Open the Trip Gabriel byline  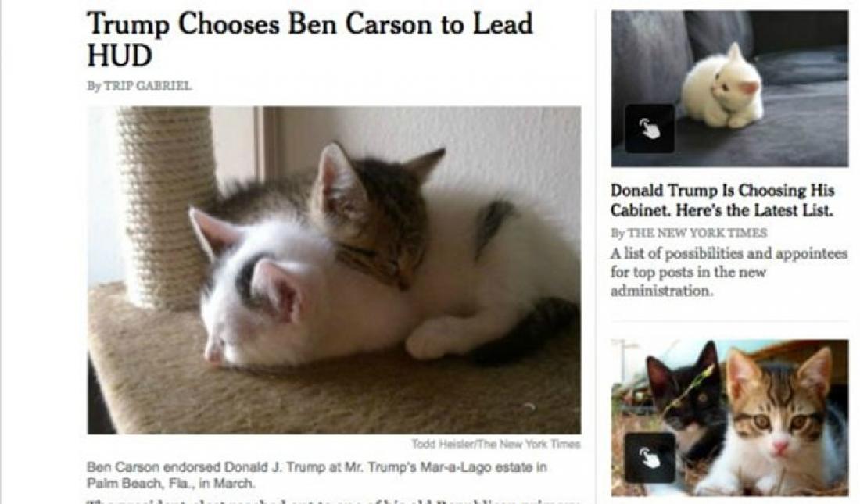coord(139,85)
